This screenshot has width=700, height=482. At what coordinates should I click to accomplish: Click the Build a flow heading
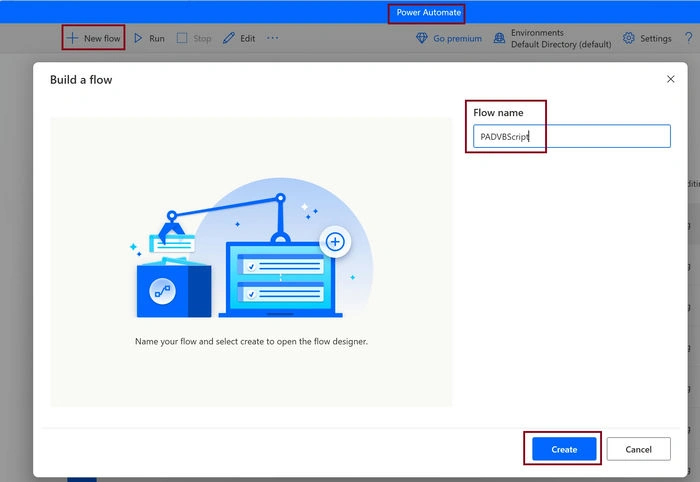[81, 80]
